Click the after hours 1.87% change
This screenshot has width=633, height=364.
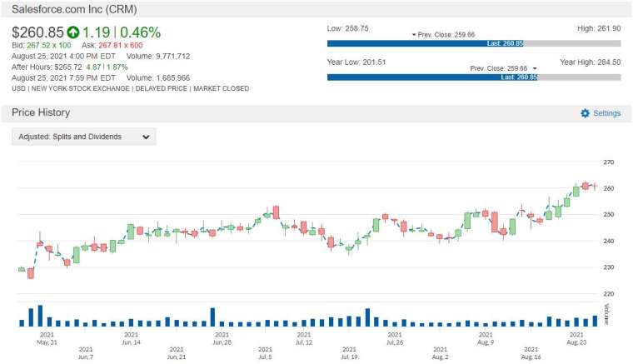(117, 67)
